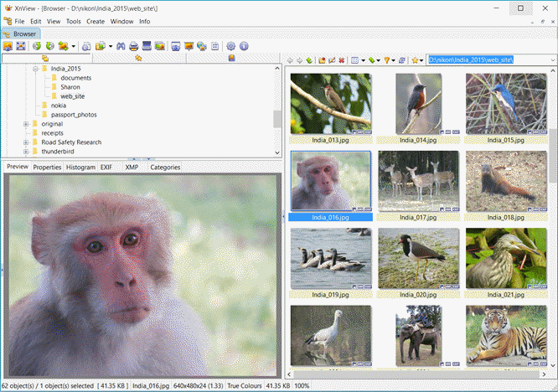558x392 pixels.
Task: Select the passport_photos folder
Action: point(73,115)
